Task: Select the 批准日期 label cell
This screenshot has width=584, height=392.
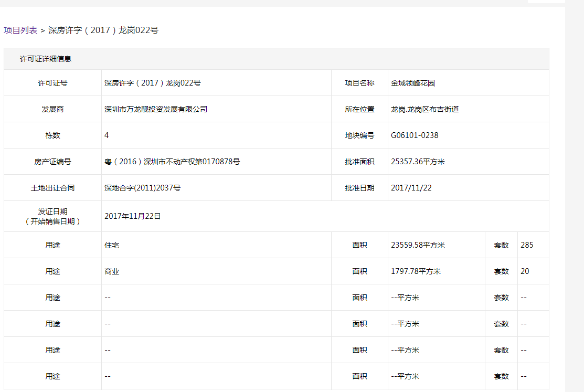Action: click(x=359, y=188)
